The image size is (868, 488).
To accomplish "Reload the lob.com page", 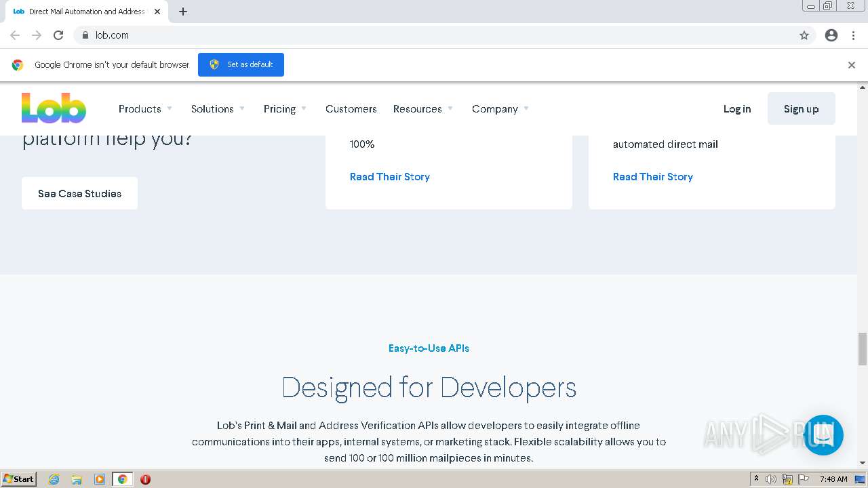I will click(x=58, y=35).
